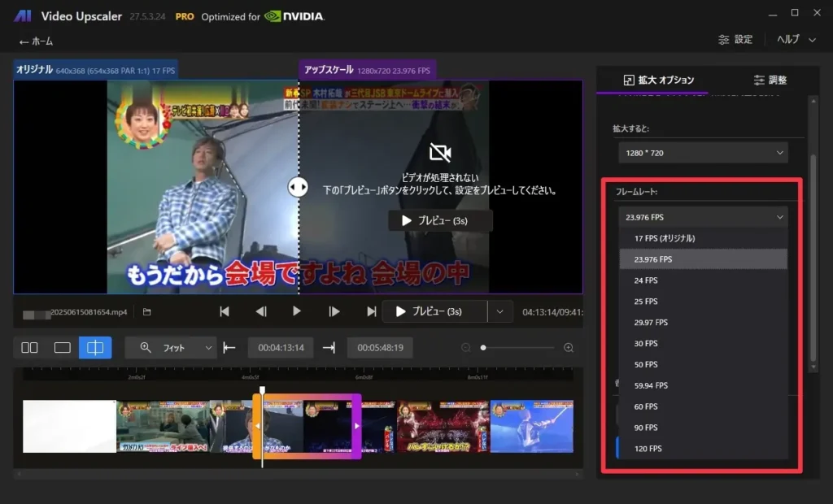Click the zoom-in magnifier on timeline
833x504 pixels.
[569, 348]
